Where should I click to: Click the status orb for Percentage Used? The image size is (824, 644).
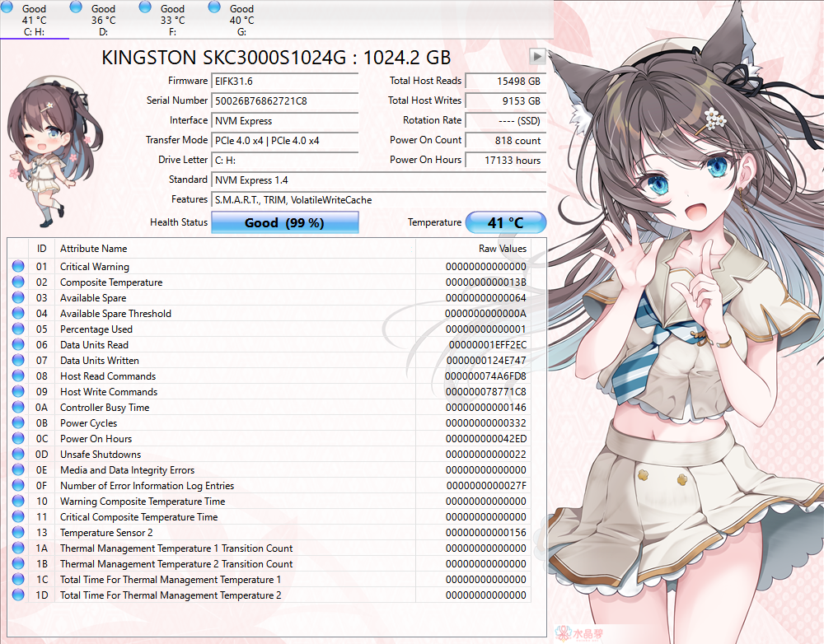coord(18,329)
